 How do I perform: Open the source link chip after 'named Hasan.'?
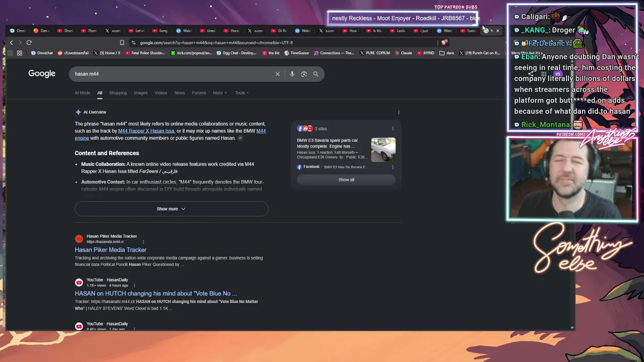pyautogui.click(x=240, y=138)
